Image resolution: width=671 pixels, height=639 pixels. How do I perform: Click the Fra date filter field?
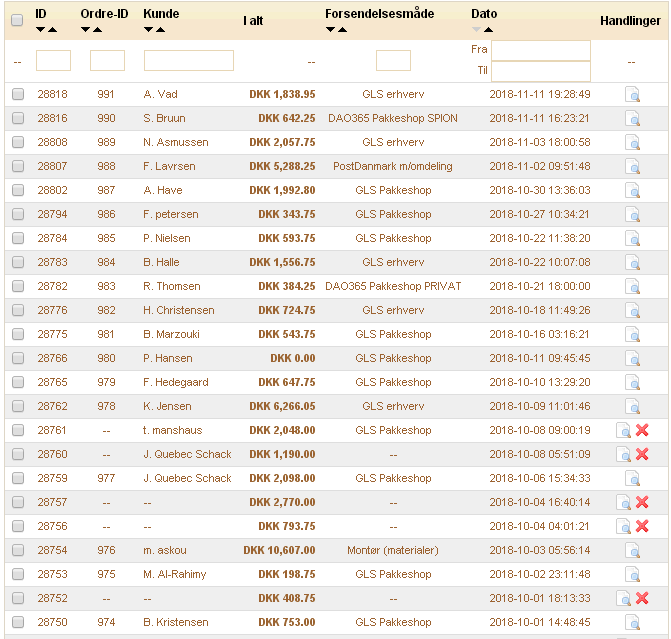pyautogui.click(x=541, y=51)
